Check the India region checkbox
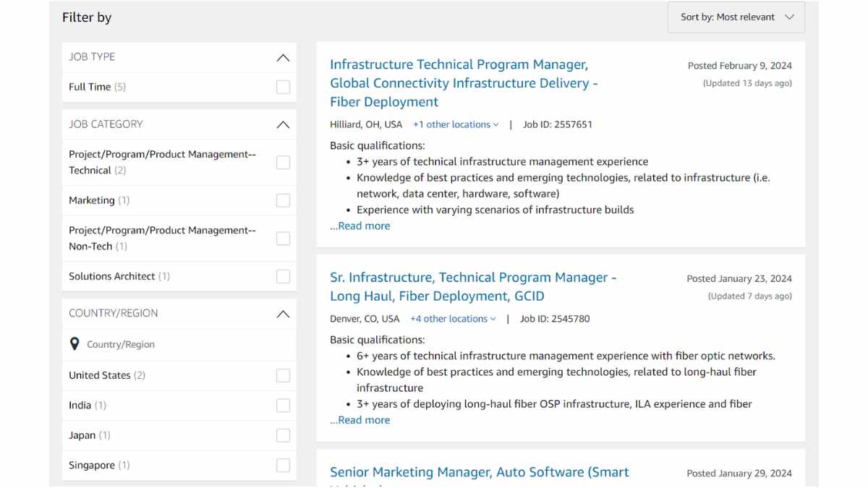 coord(283,405)
